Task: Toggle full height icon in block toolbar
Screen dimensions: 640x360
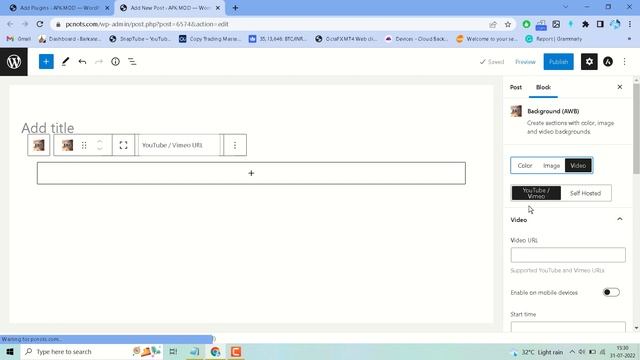Action: [x=123, y=145]
